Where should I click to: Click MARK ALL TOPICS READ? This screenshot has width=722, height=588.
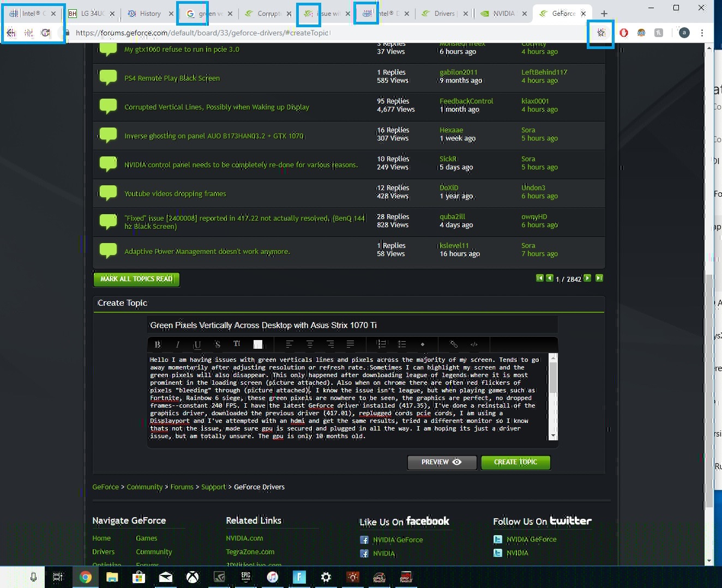pyautogui.click(x=136, y=279)
